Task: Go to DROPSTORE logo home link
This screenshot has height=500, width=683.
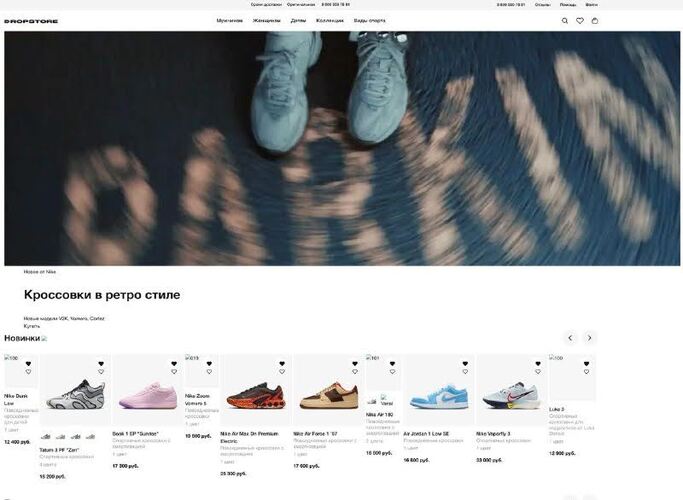Action: point(31,21)
